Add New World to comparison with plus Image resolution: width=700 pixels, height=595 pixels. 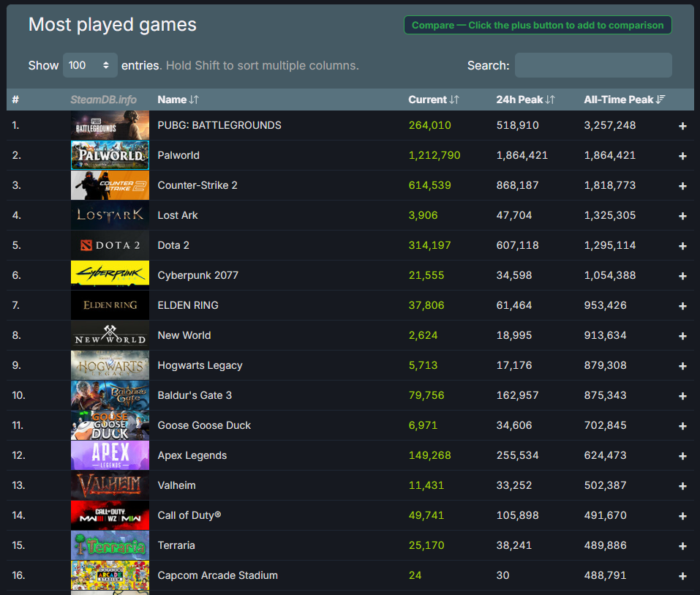click(x=682, y=336)
